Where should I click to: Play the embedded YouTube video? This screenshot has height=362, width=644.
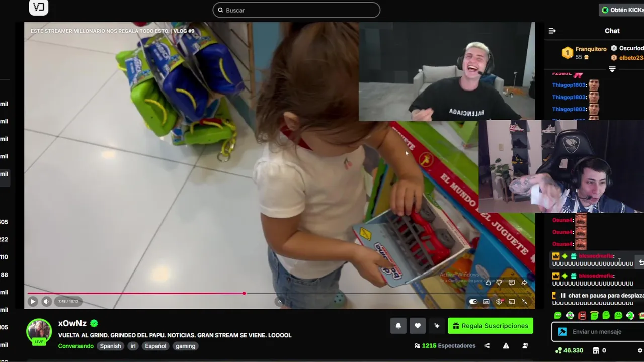[33, 301]
